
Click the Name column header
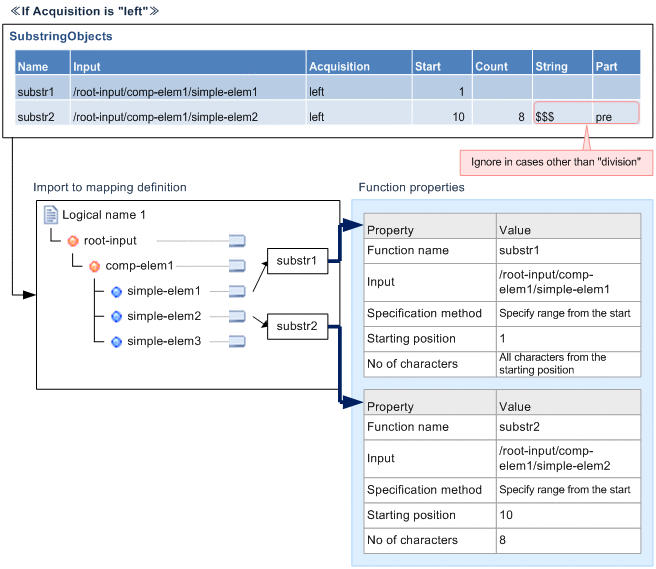click(x=42, y=62)
